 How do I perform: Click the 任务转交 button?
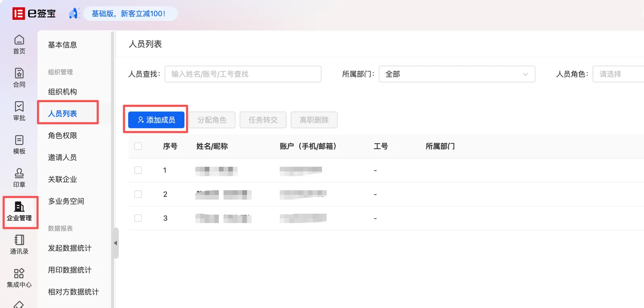point(263,120)
